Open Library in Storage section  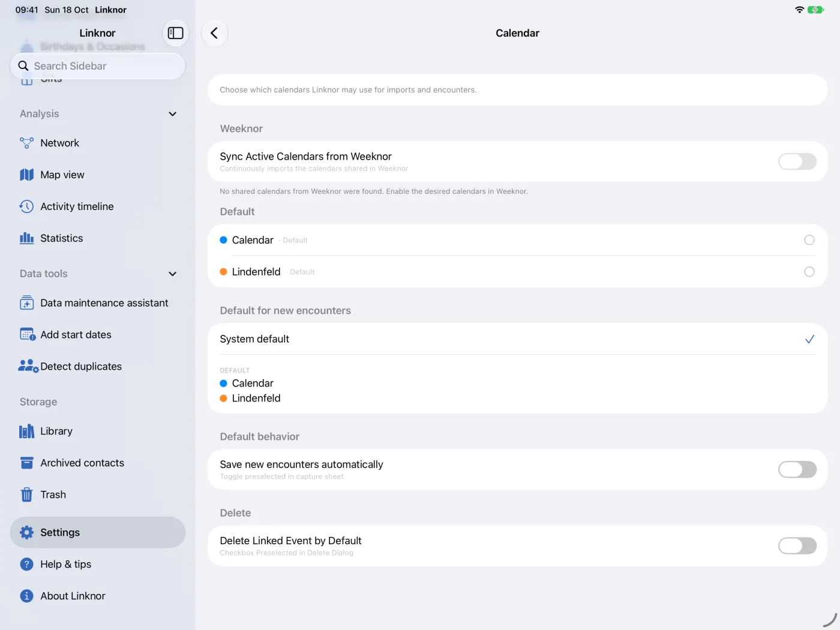[x=98, y=431]
